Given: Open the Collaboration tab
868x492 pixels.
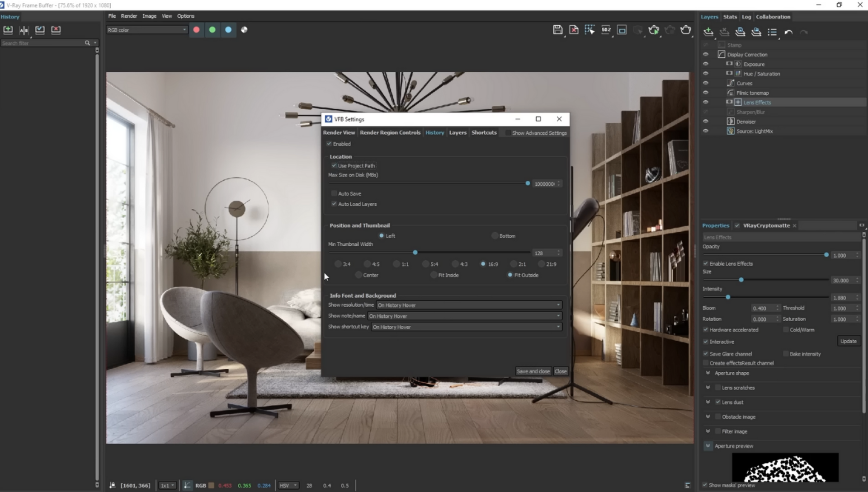Looking at the screenshot, I should click(x=773, y=17).
